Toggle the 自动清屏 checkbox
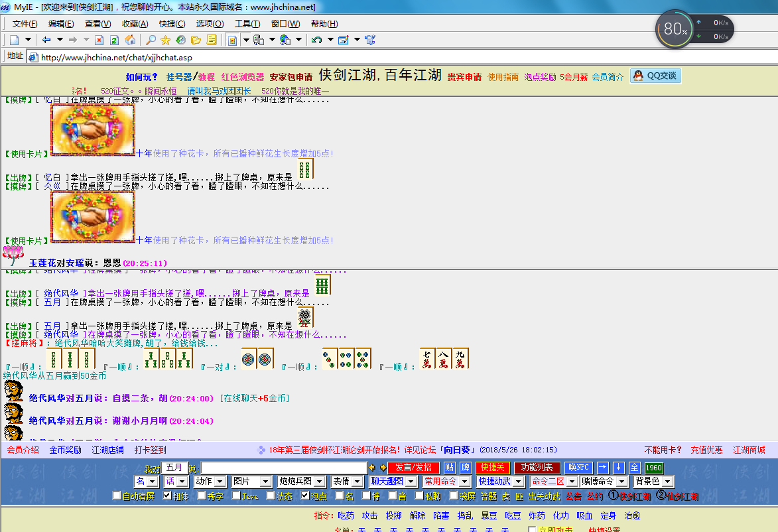Screen dimensions: 778x532 (x=117, y=496)
